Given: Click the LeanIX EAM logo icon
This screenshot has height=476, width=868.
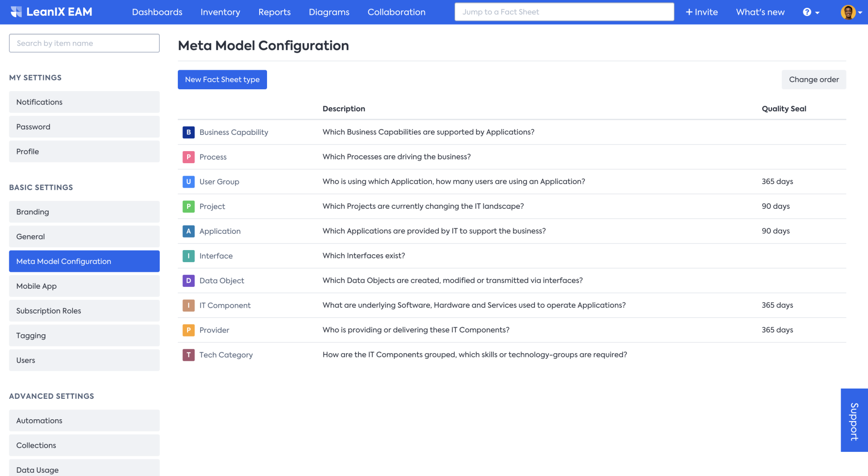Looking at the screenshot, I should pos(16,12).
